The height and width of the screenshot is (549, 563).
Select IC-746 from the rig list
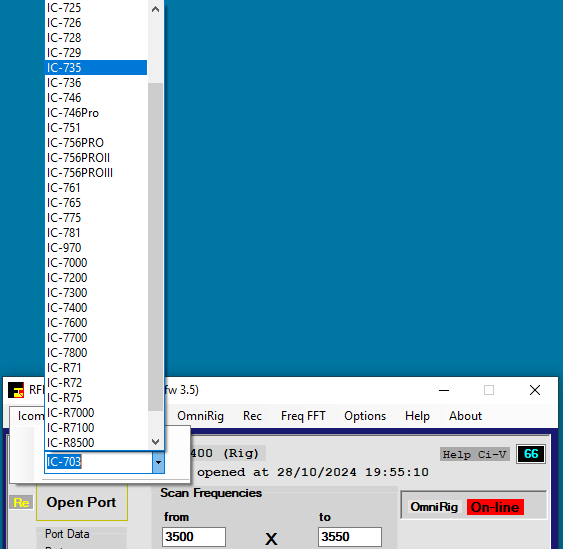96,98
